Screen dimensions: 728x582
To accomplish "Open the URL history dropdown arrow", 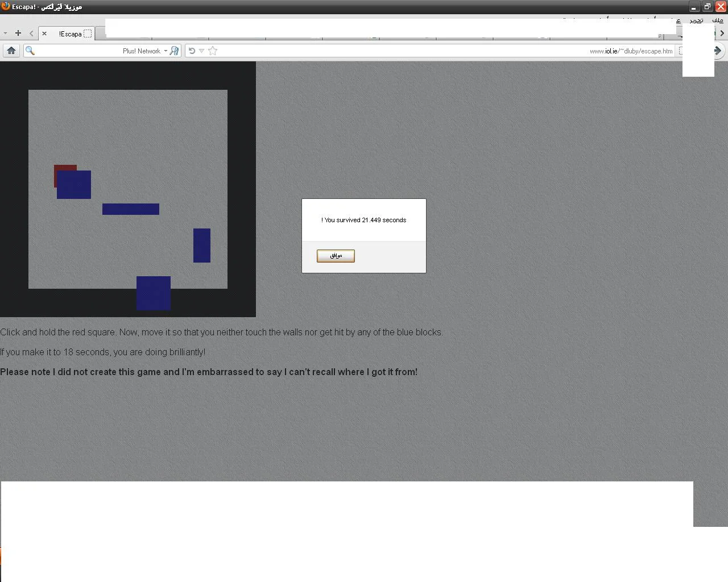I will pos(201,51).
